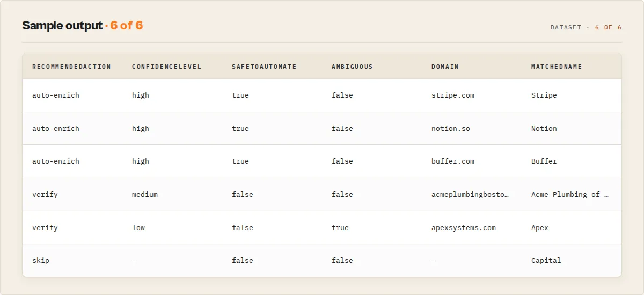
Task: Click the SAFETOAUTOMATE column header
Action: click(264, 67)
